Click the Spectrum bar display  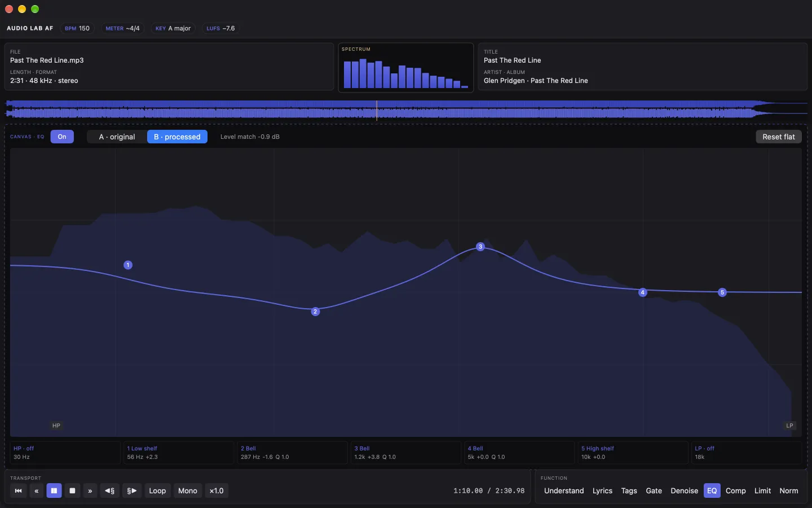pos(406,68)
